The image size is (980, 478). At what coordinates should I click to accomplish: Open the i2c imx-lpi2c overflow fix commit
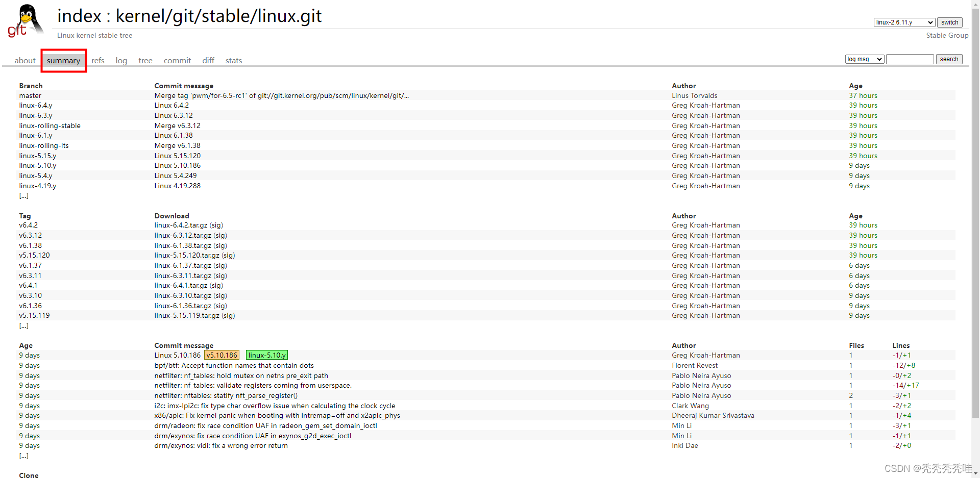[275, 406]
